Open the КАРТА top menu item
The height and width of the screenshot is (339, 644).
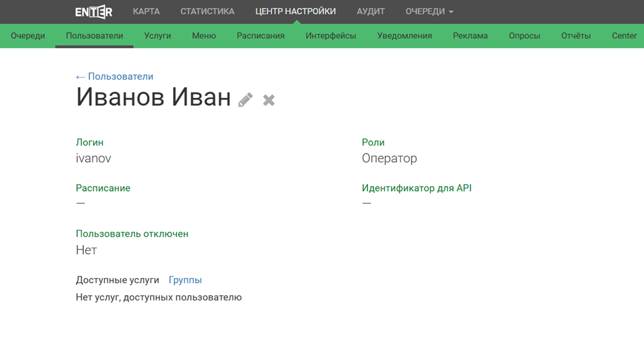coord(146,11)
